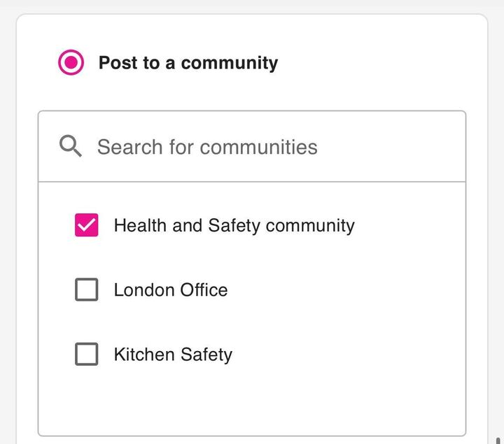
Task: Click the empty square beside London Office
Action: coord(87,289)
